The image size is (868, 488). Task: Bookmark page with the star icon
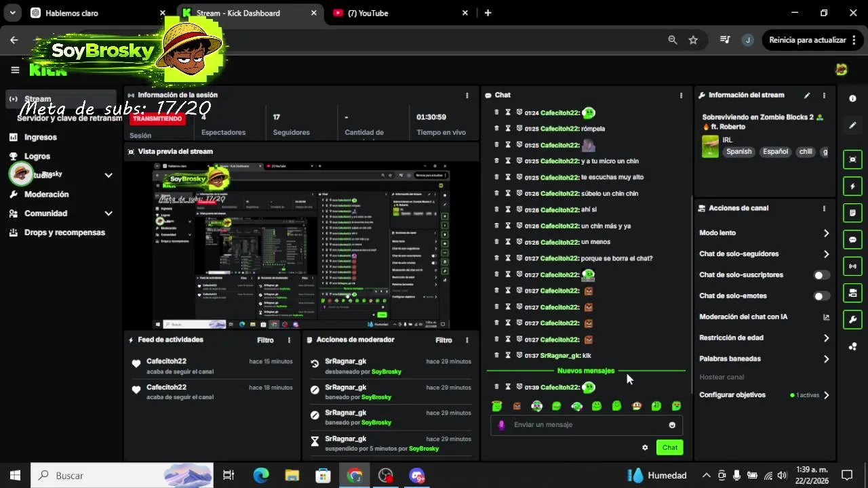(693, 40)
